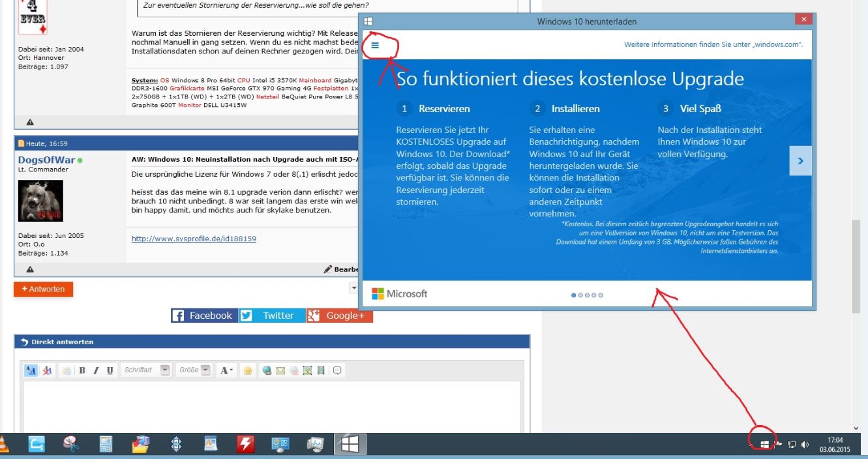Click into the Direkt antworten text area

(x=272, y=407)
